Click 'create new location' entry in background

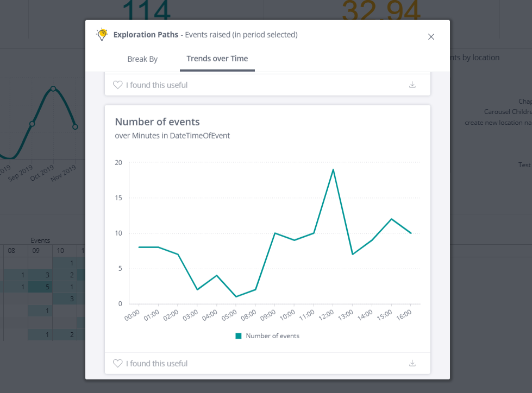(498, 123)
